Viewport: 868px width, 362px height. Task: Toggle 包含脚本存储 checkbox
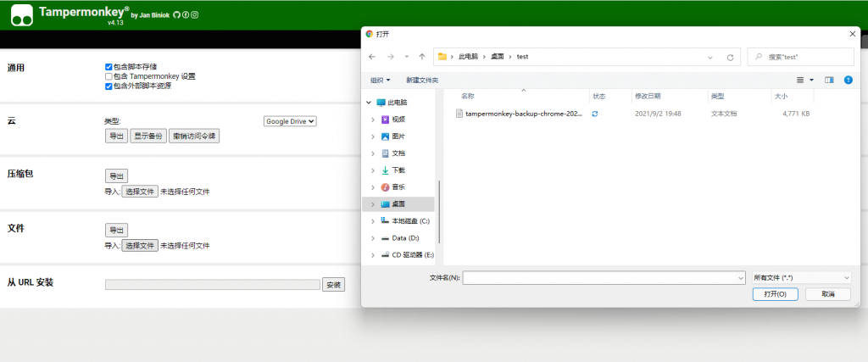(108, 66)
